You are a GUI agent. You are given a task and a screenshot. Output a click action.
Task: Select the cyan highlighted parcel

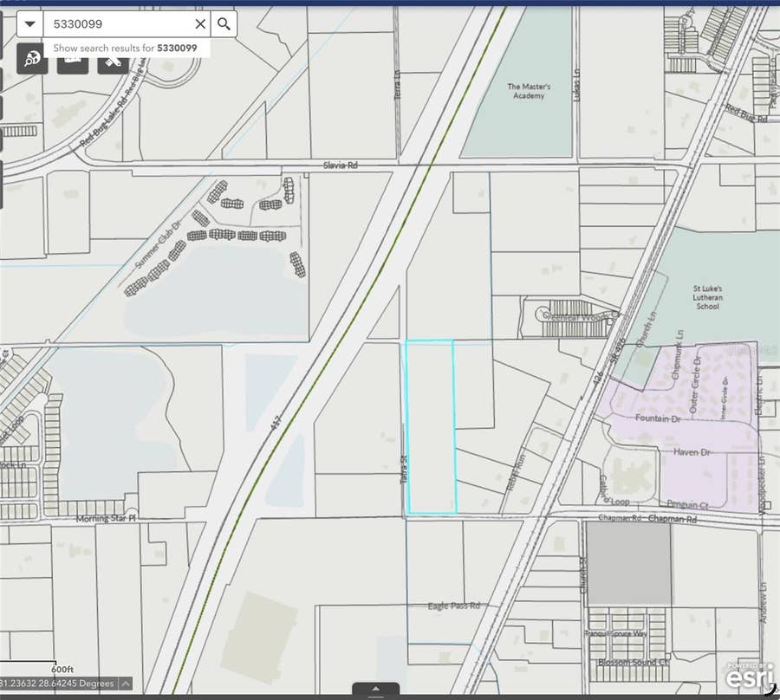431,426
